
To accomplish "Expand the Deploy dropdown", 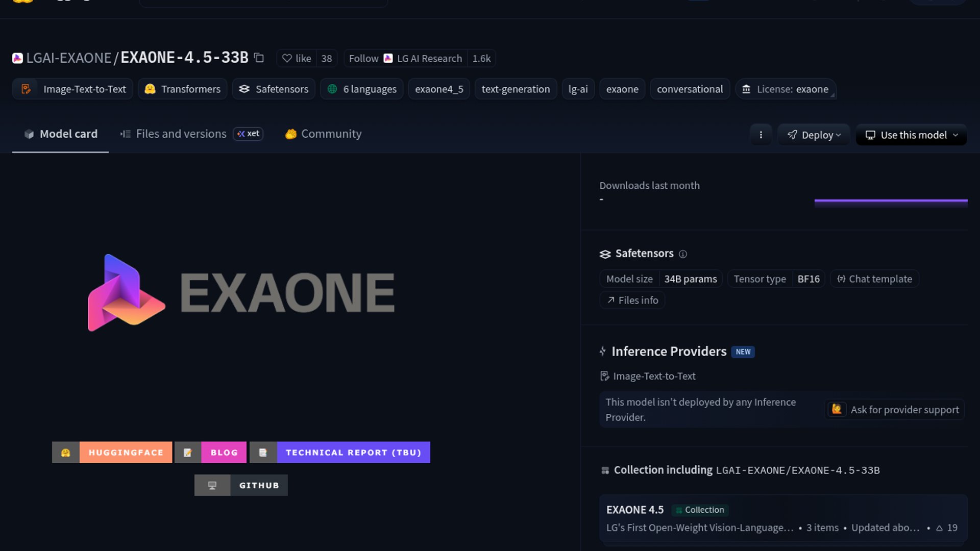I will point(814,135).
